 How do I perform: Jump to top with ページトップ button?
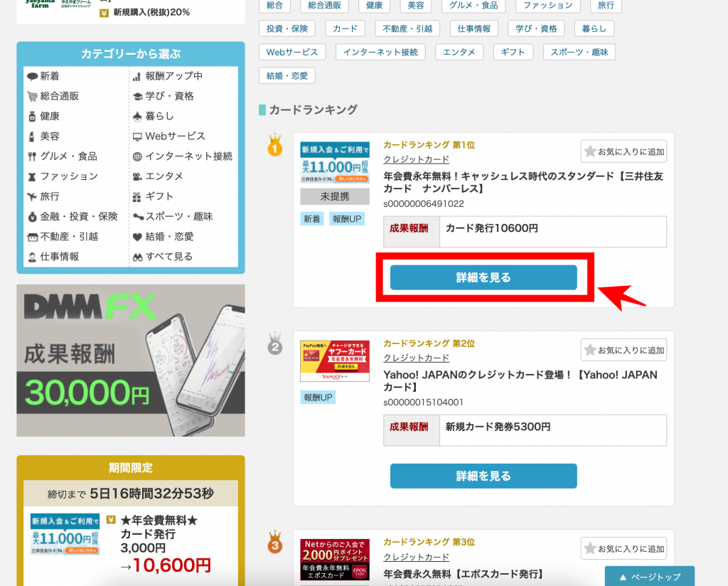[649, 576]
